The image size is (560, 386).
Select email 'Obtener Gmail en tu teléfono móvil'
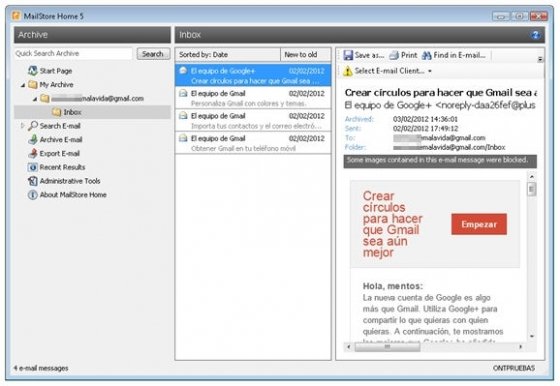(x=253, y=143)
